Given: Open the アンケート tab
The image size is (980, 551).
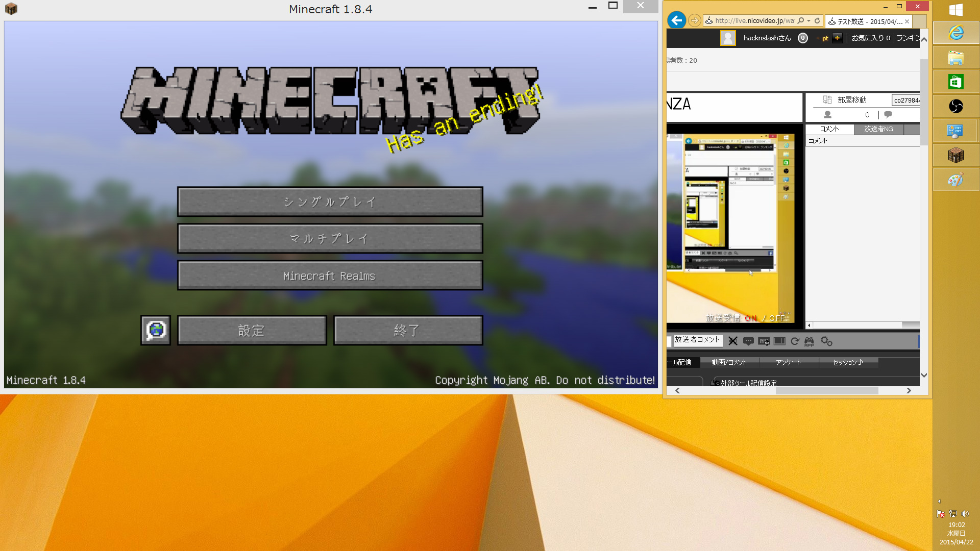Looking at the screenshot, I should click(x=789, y=362).
